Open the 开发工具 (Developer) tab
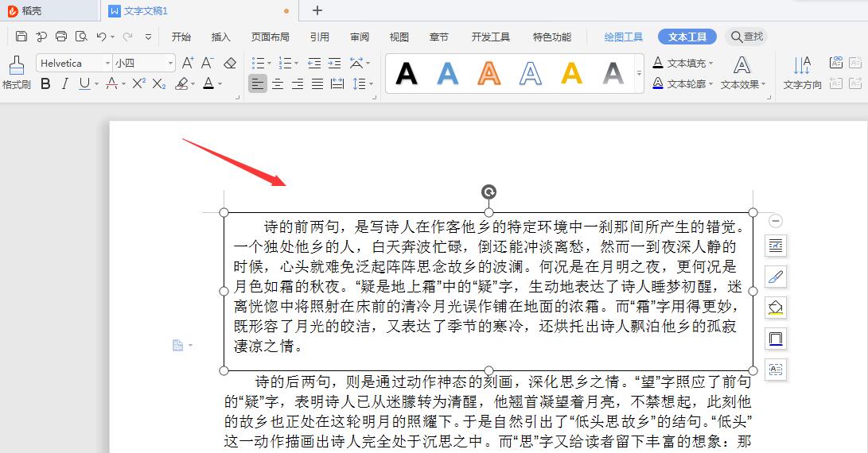Viewport: 868px width, 453px height. [490, 37]
